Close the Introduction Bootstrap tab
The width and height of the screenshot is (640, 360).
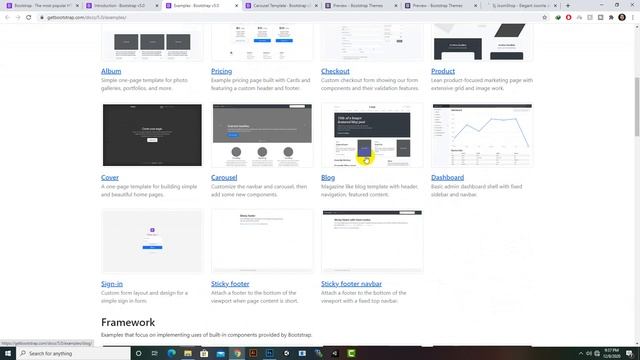pyautogui.click(x=157, y=6)
